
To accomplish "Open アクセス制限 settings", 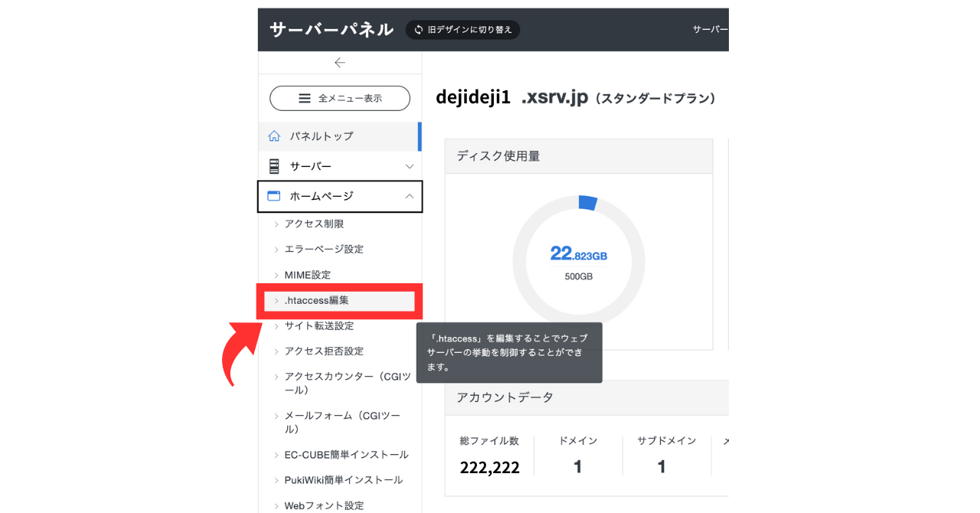I will [x=314, y=224].
